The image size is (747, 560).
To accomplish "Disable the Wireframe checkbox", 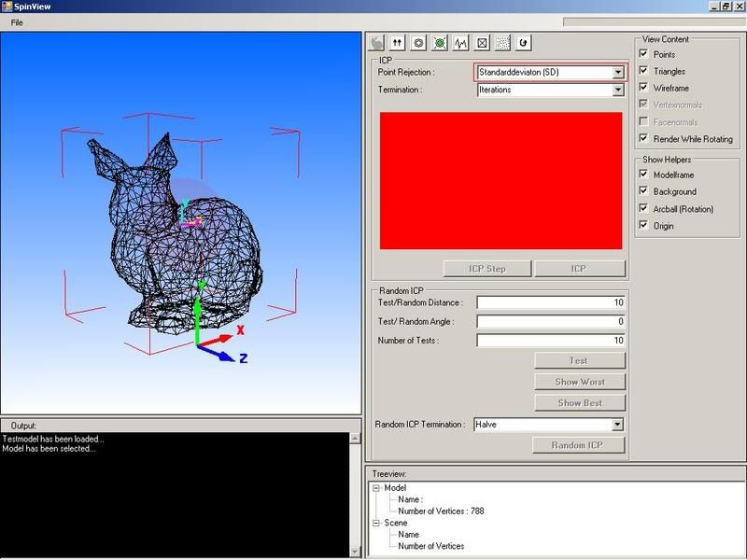I will pos(643,87).
